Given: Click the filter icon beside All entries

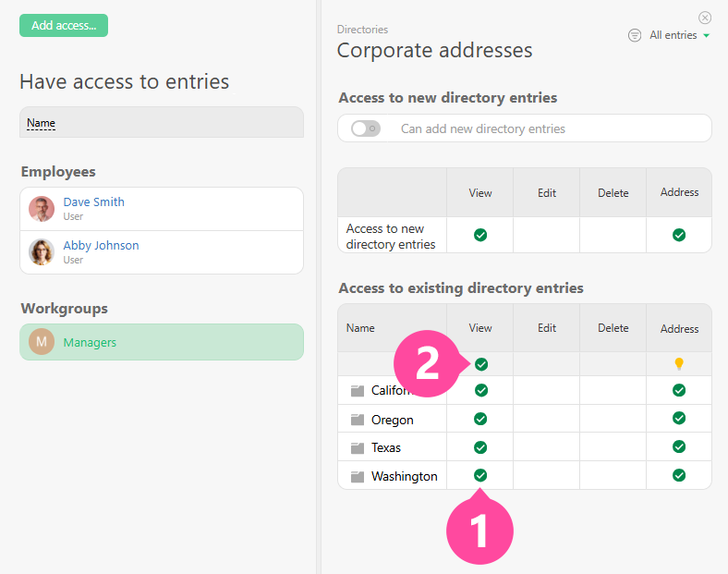Looking at the screenshot, I should (635, 35).
